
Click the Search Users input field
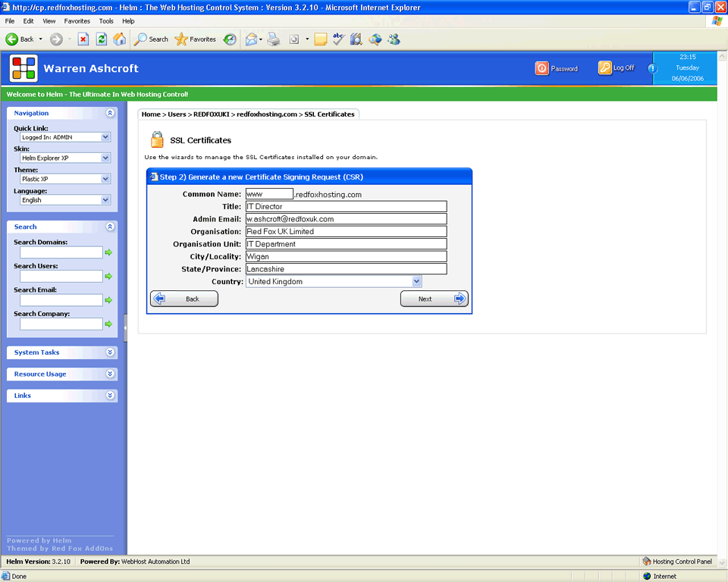[61, 276]
